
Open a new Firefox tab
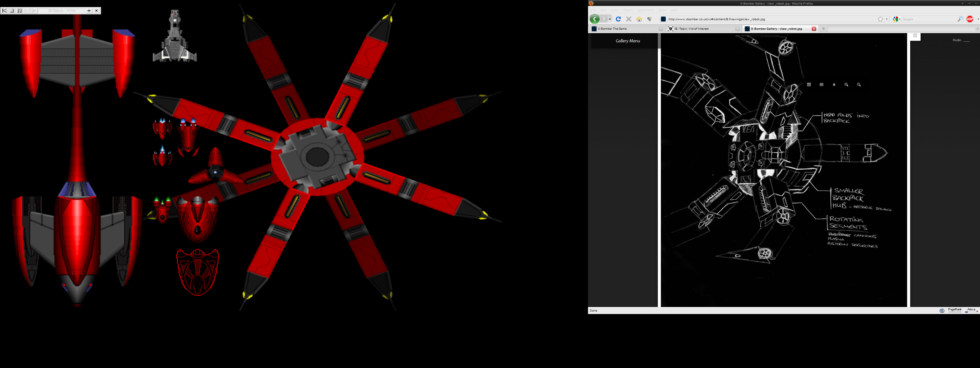pyautogui.click(x=823, y=29)
